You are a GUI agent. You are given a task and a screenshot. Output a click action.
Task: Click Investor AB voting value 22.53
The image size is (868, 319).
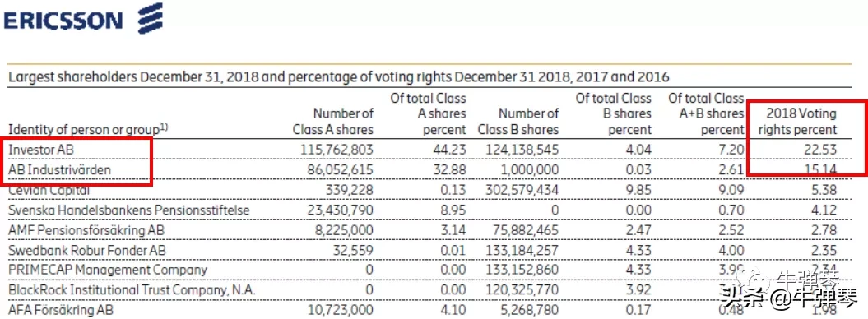click(821, 150)
